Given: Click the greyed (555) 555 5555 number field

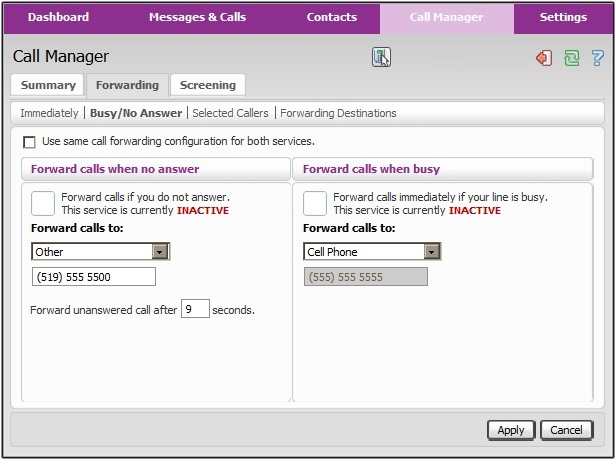Looking at the screenshot, I should 366,277.
